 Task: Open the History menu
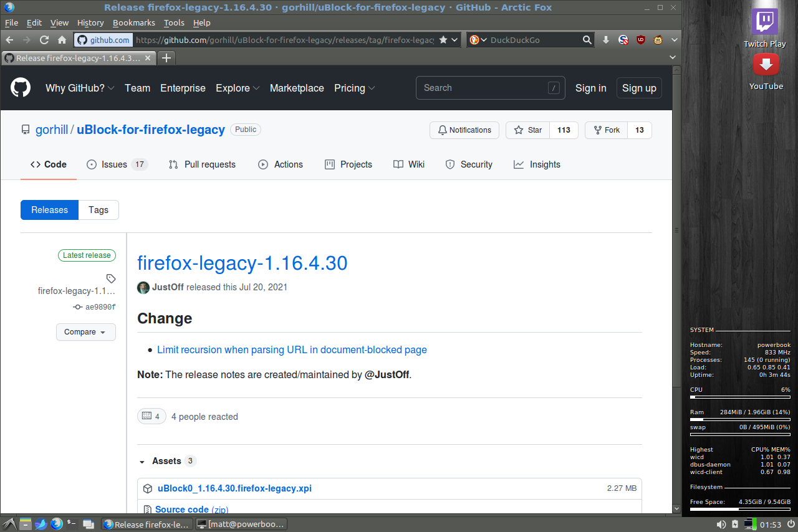point(90,22)
